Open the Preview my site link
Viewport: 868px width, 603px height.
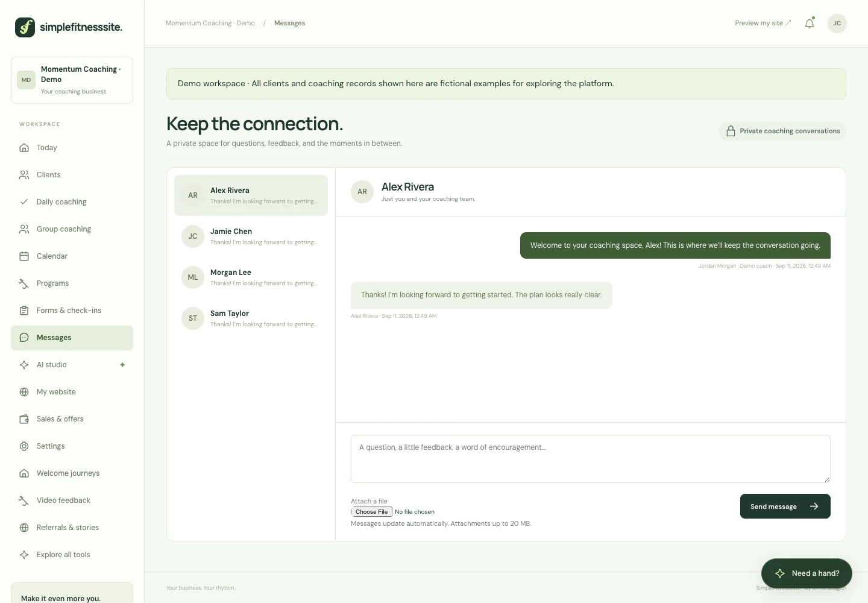pyautogui.click(x=763, y=24)
